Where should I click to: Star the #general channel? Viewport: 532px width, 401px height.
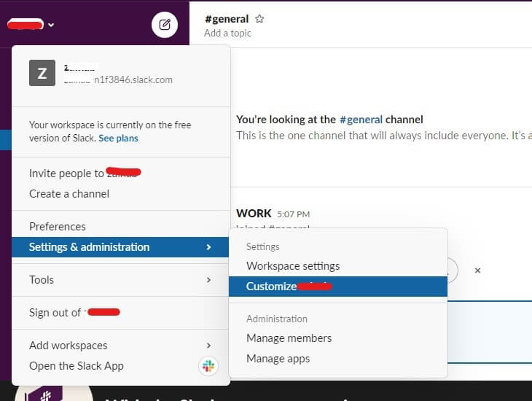click(x=259, y=19)
